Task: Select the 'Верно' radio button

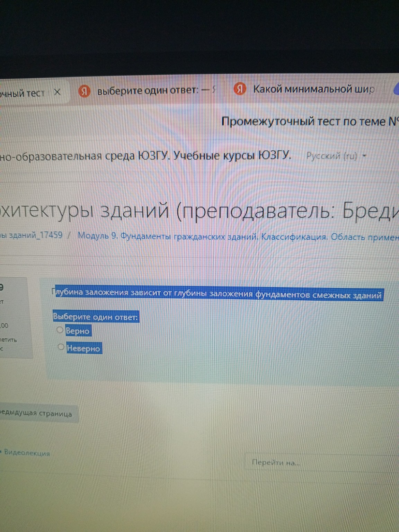Action: click(60, 330)
